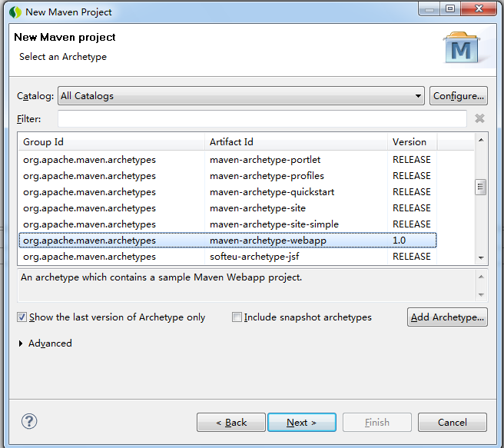Click the Configure... button
The image size is (504, 448).
point(459,96)
